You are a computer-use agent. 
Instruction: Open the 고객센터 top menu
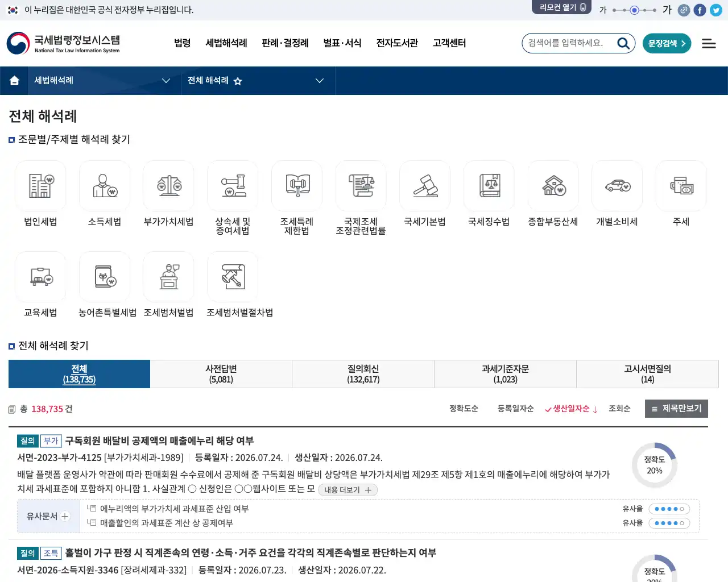pos(449,43)
